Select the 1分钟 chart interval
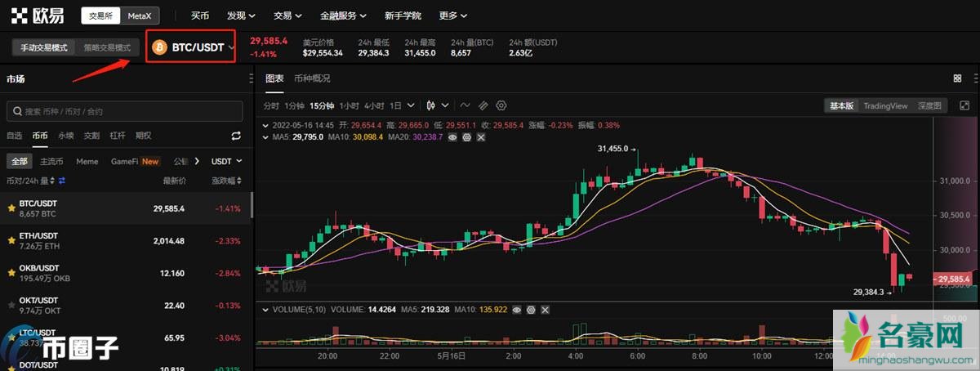The image size is (980, 371). pyautogui.click(x=294, y=105)
